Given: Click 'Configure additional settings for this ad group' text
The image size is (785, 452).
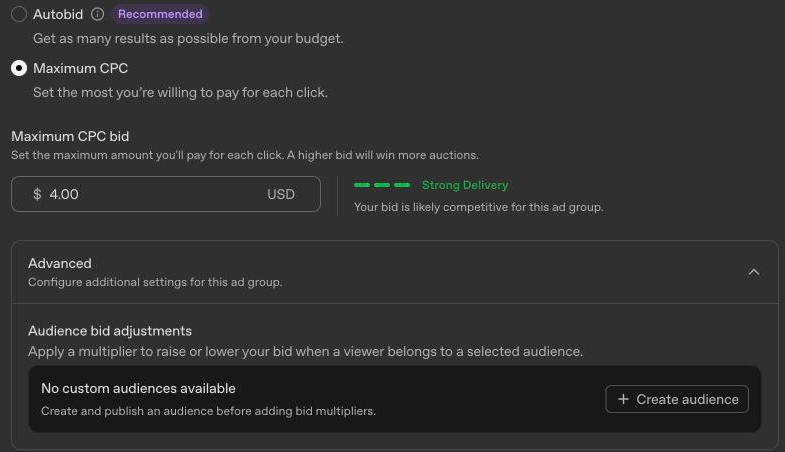Looking at the screenshot, I should (155, 282).
